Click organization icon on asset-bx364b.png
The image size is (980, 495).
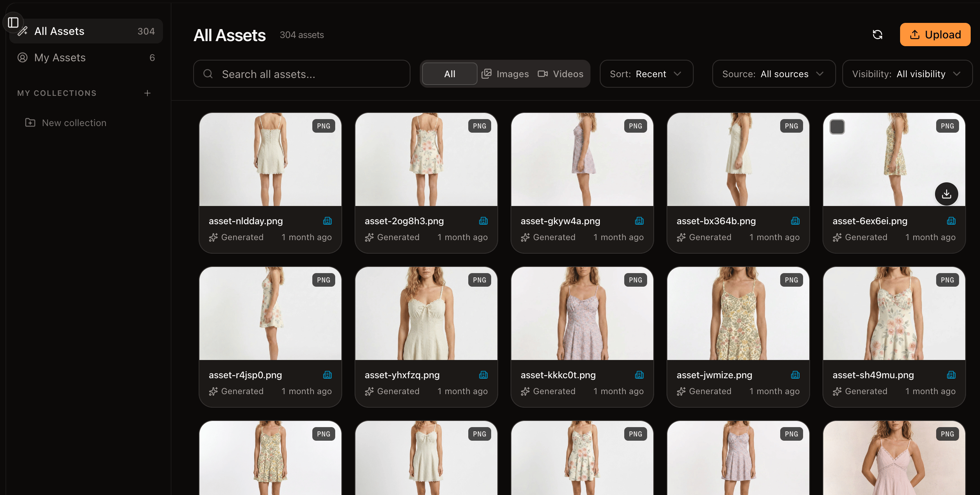pyautogui.click(x=795, y=221)
